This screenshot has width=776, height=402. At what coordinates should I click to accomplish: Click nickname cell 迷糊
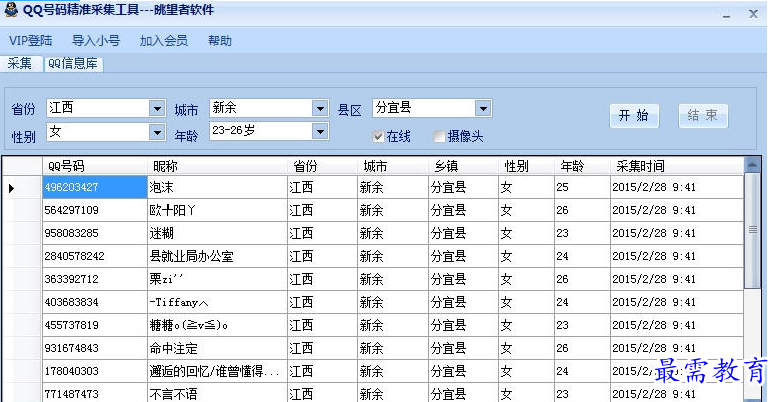coord(217,233)
